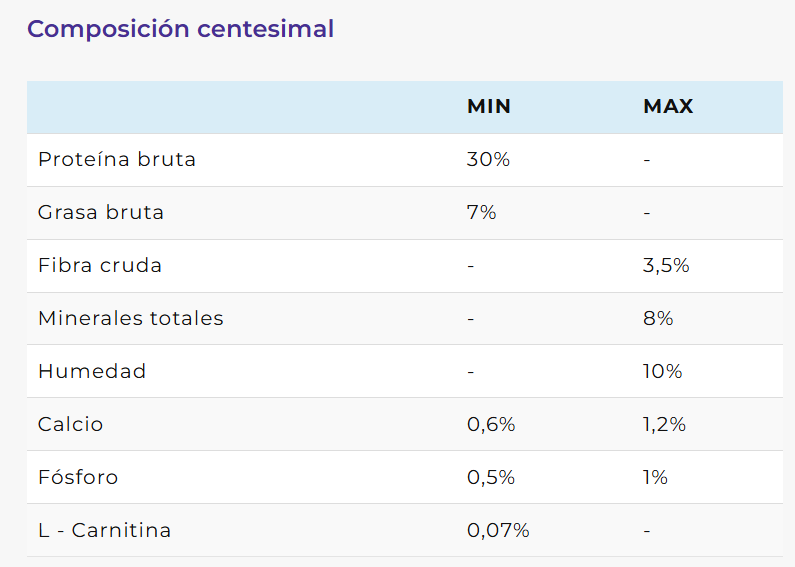Click the 10% maximum humidity value
The width and height of the screenshot is (795, 567).
pyautogui.click(x=662, y=372)
